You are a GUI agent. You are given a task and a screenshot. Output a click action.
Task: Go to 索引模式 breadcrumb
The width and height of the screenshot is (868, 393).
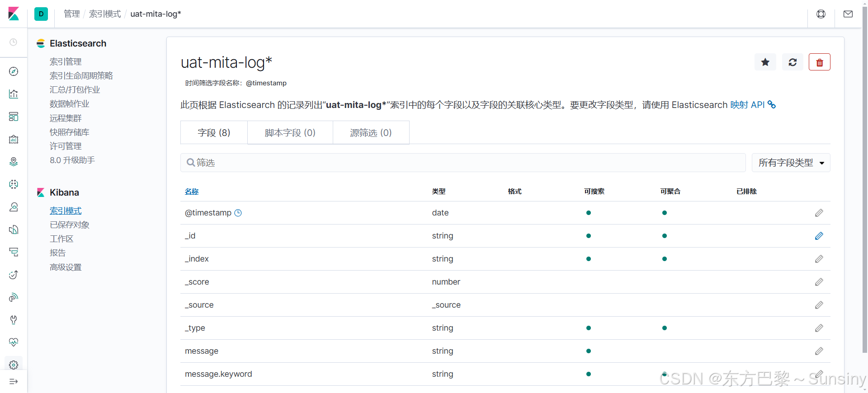105,14
